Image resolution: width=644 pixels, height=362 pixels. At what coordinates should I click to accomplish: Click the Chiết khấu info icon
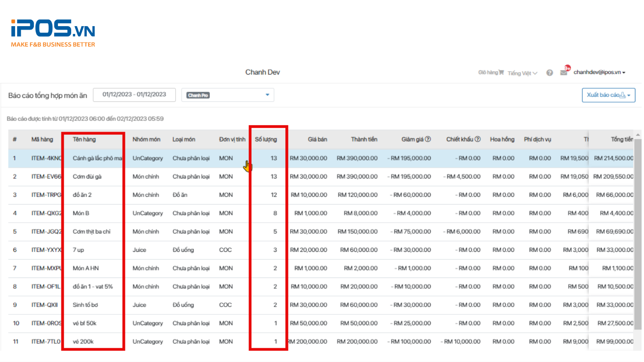tap(477, 139)
